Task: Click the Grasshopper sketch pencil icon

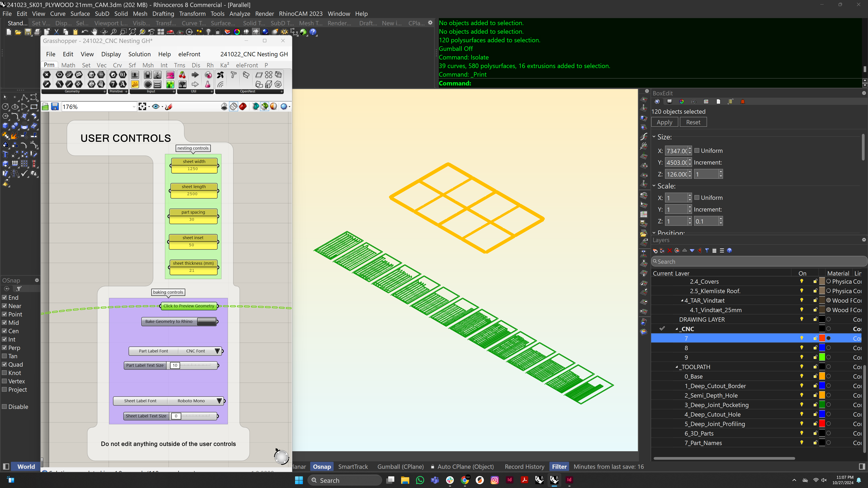Action: pyautogui.click(x=169, y=107)
